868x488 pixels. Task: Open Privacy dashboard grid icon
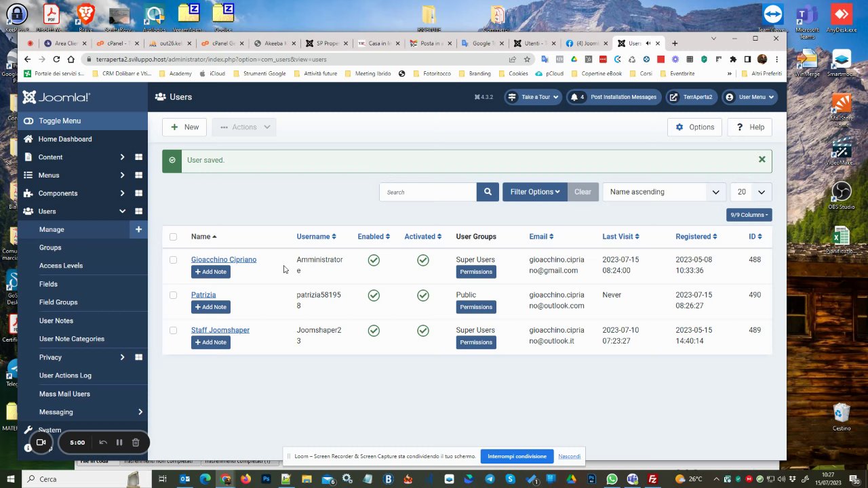click(x=138, y=357)
